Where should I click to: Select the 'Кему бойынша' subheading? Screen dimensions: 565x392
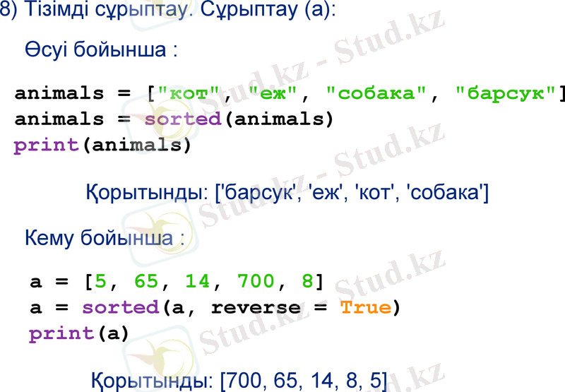coord(97,238)
